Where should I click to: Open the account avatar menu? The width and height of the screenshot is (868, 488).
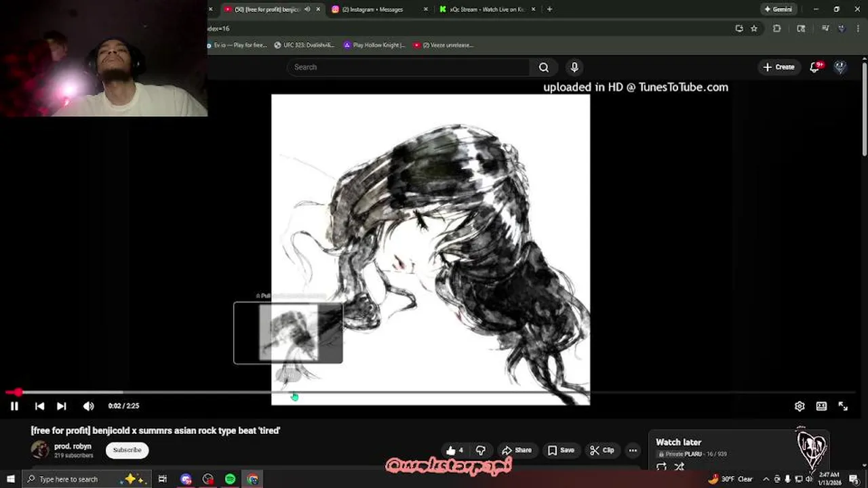point(840,67)
